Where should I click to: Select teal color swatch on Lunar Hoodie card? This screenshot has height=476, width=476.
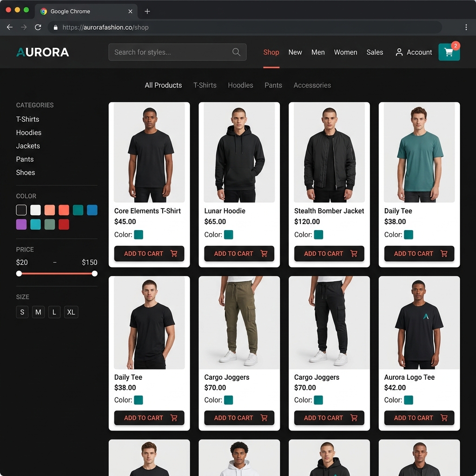click(x=229, y=235)
